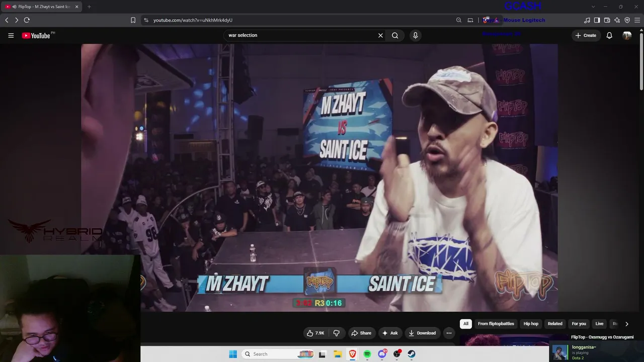The width and height of the screenshot is (644, 362).
Task: Open the YouTube account avatar menu
Action: point(627,35)
